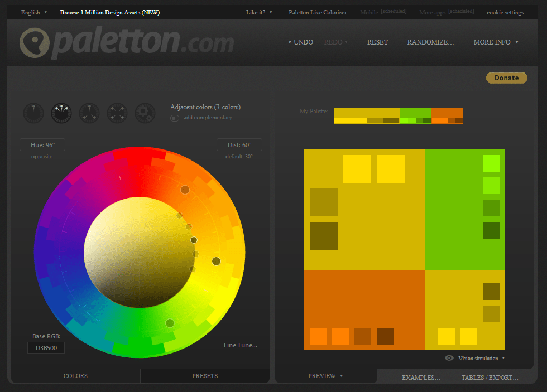Click the Donate button
Screen dimensions: 547x392
tap(506, 78)
